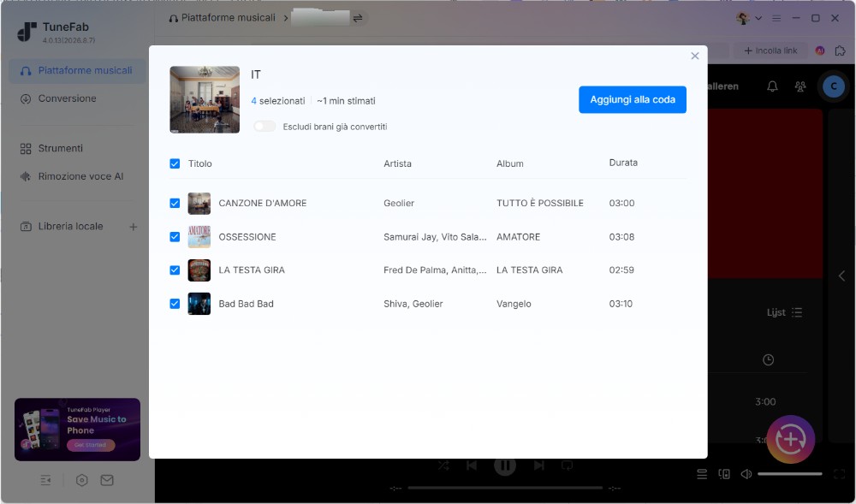The width and height of the screenshot is (856, 504).
Task: Click the puzzle extension icon
Action: tap(841, 50)
